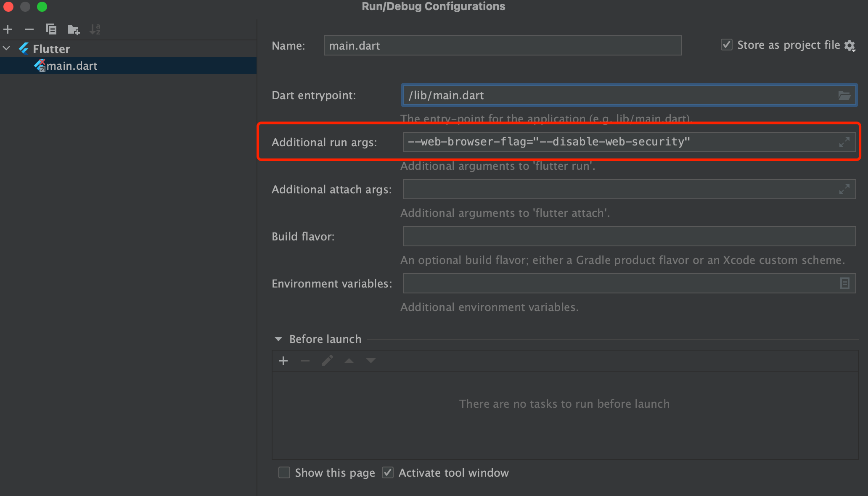Image resolution: width=868 pixels, height=496 pixels.
Task: Click the Add New Configuration plus icon
Action: coord(8,29)
